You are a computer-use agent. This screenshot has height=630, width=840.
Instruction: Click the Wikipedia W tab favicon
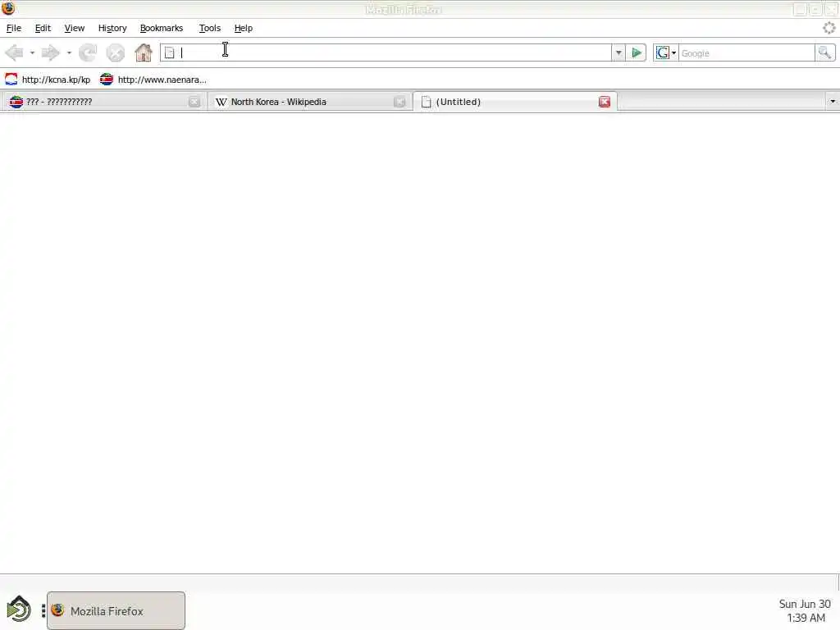(221, 102)
